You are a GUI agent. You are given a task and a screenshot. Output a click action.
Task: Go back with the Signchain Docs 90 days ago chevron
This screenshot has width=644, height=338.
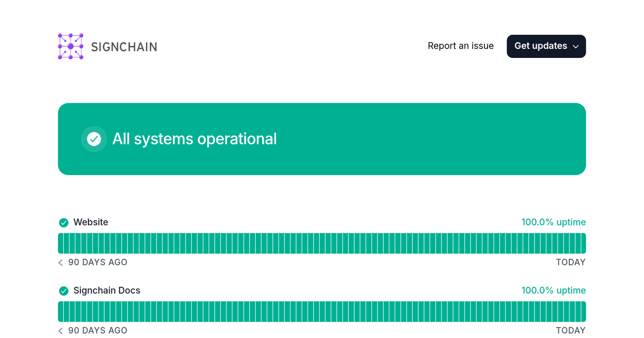(x=61, y=331)
